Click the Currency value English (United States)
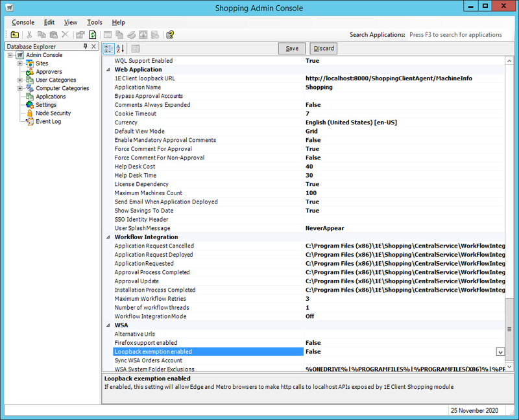 coord(351,122)
